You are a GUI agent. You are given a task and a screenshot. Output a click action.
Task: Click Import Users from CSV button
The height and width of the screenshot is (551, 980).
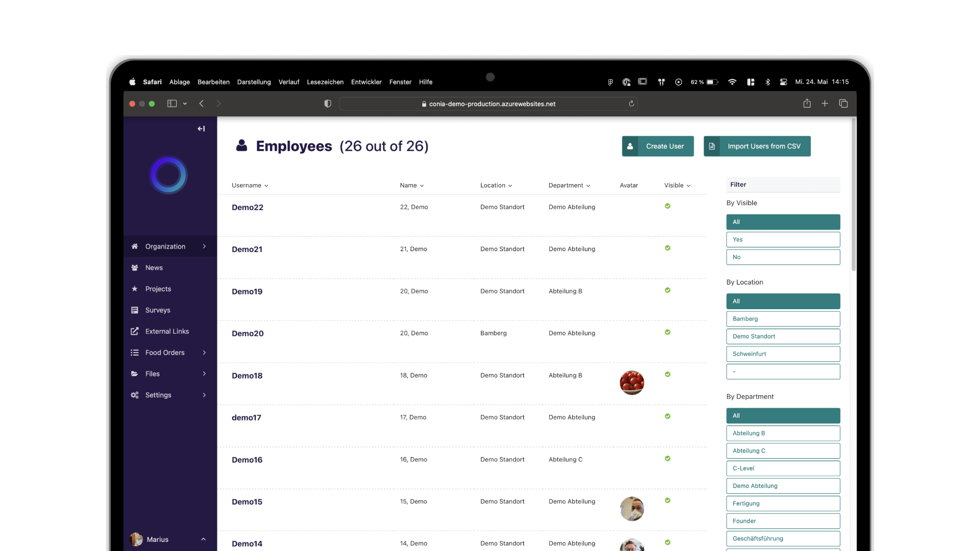click(757, 146)
